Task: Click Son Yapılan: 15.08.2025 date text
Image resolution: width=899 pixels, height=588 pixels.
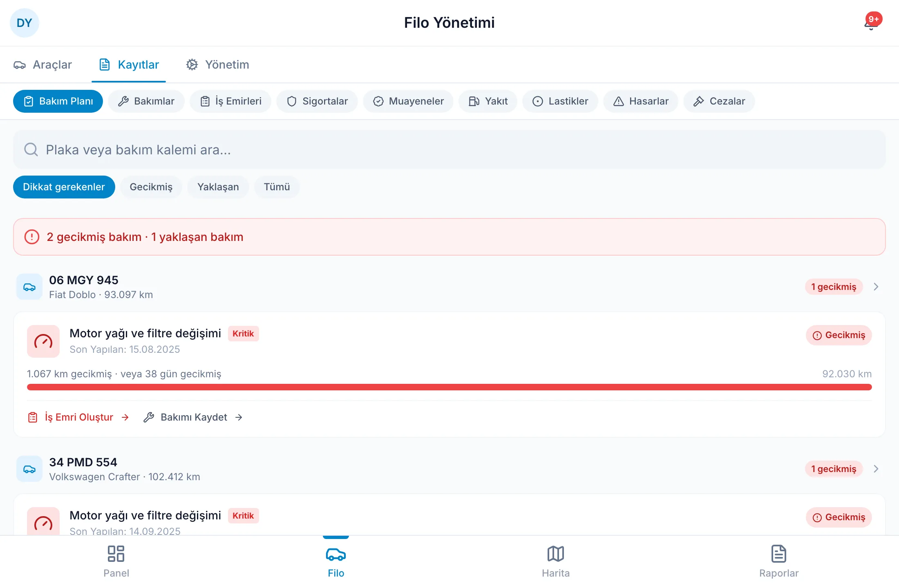Action: pyautogui.click(x=125, y=350)
